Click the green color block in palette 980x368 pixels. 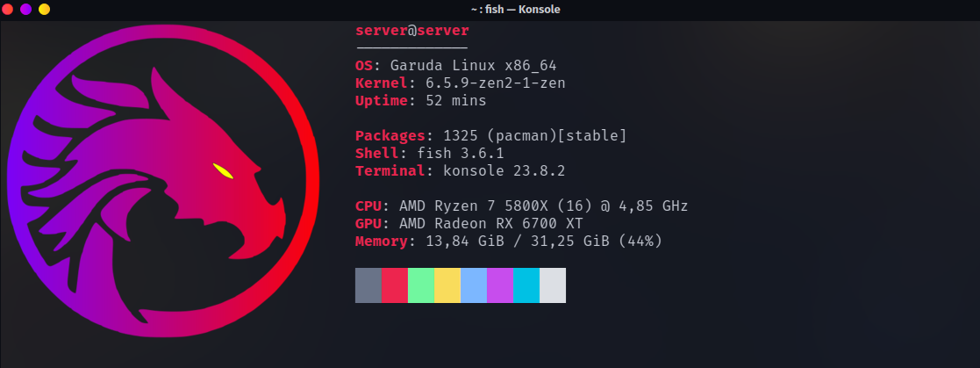(421, 285)
